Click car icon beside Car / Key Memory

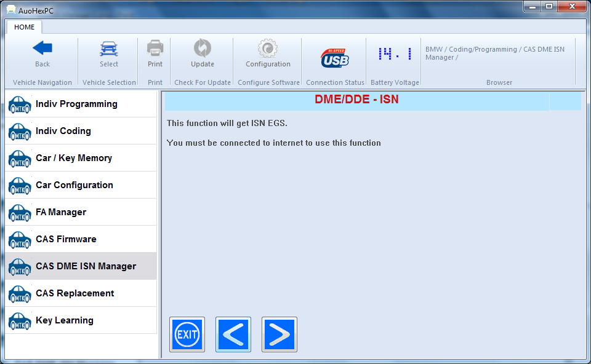20,159
